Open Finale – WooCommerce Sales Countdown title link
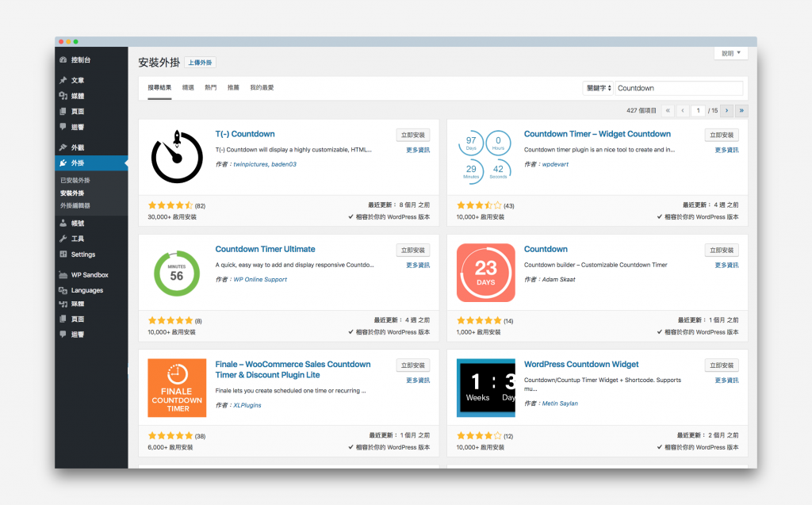 293,369
